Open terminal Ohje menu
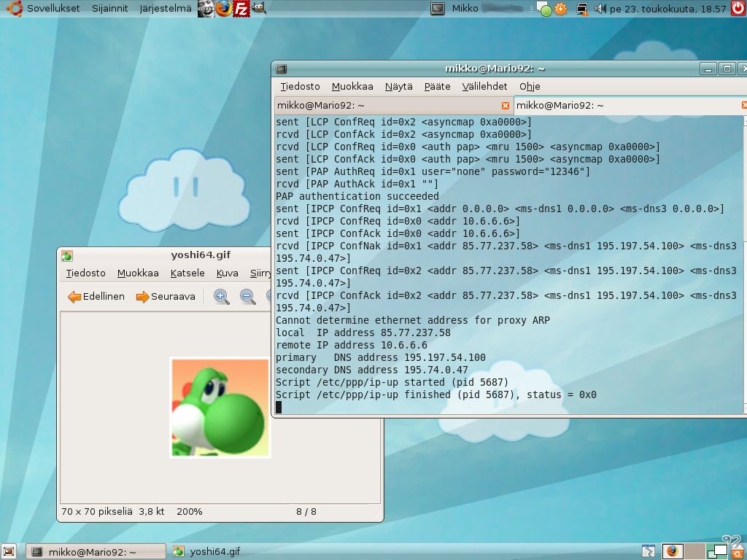 (x=530, y=86)
